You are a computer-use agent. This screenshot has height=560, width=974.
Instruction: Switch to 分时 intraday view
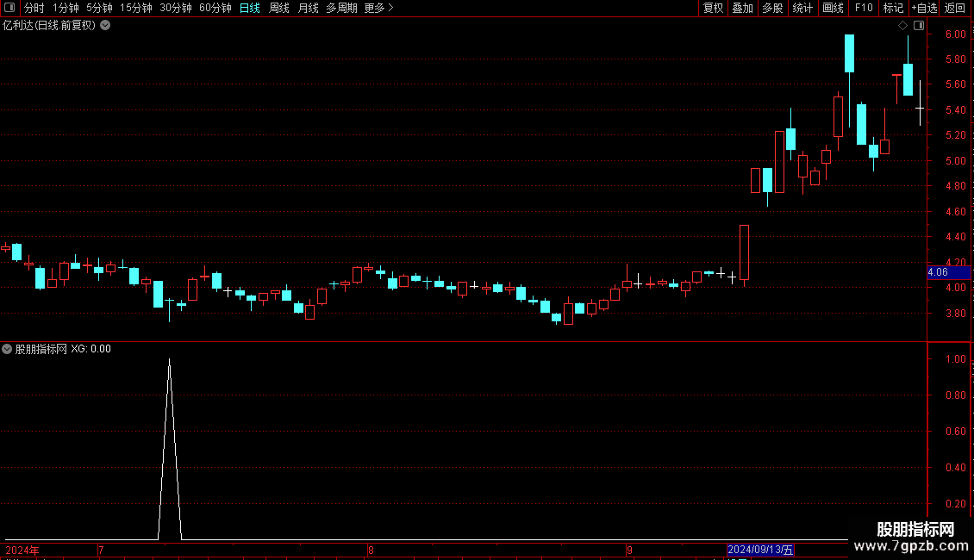click(34, 8)
